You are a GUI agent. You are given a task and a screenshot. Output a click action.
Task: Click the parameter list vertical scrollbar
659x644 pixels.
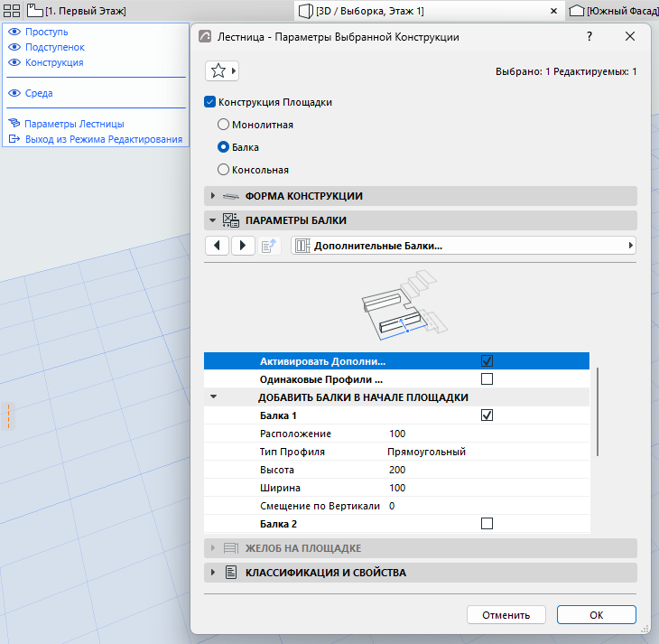click(x=598, y=411)
